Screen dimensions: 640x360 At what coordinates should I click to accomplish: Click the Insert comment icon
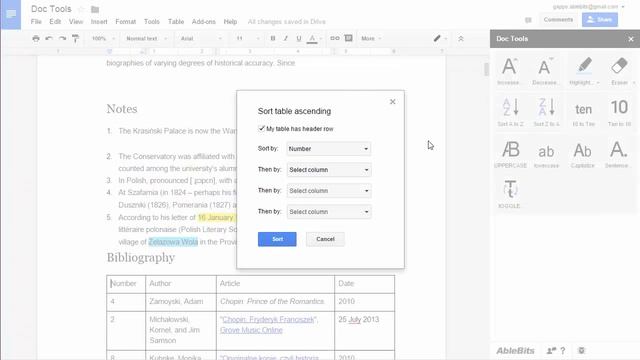tap(349, 38)
